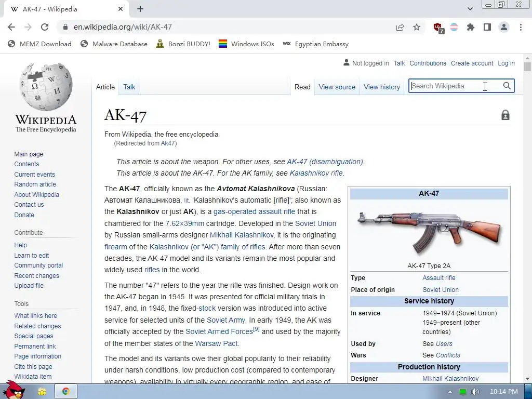Follow the gas-operated link

coord(234,212)
